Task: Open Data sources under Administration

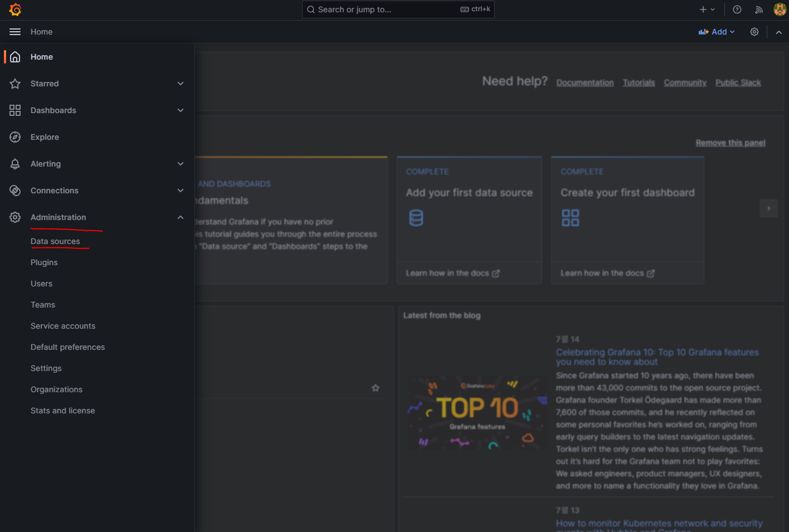Action: pos(55,241)
